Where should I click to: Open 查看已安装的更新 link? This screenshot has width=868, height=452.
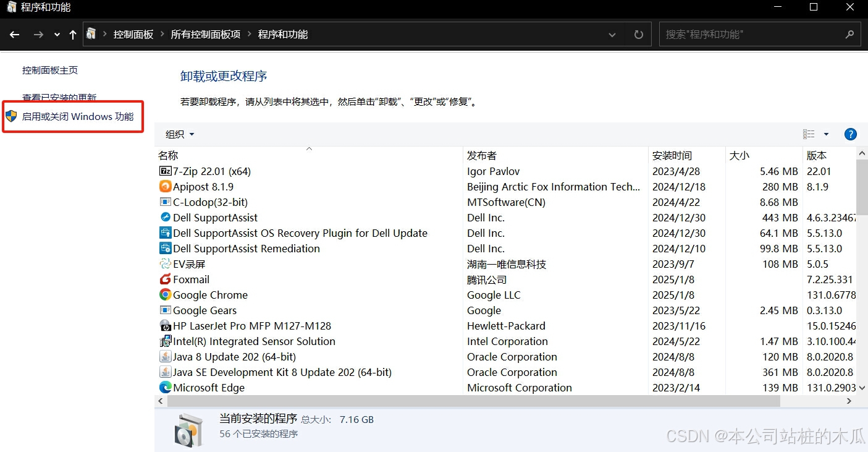point(59,98)
